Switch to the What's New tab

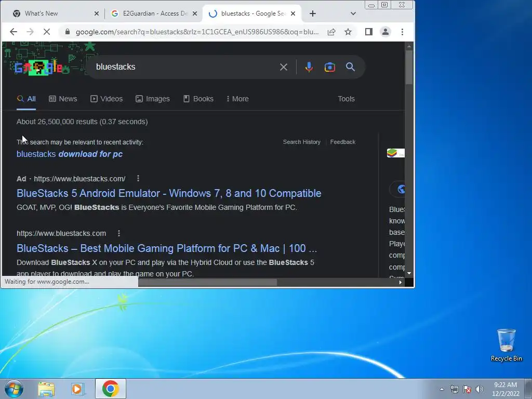click(51, 14)
